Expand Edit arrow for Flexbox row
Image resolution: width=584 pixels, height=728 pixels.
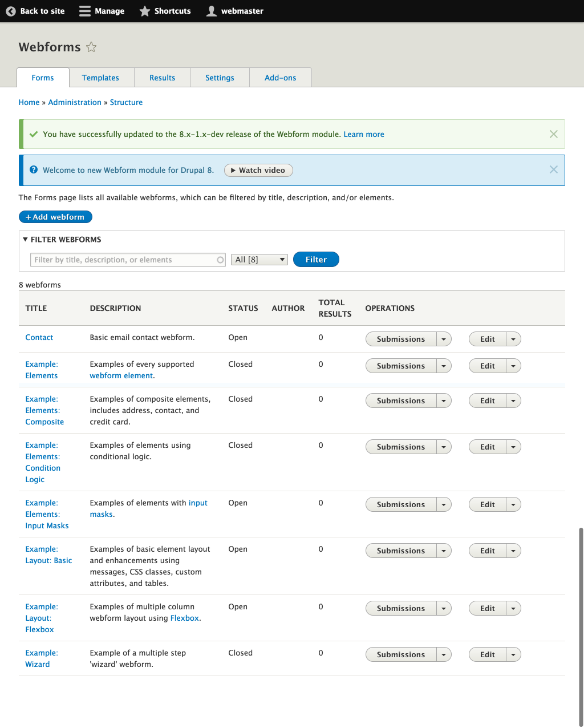tap(513, 608)
